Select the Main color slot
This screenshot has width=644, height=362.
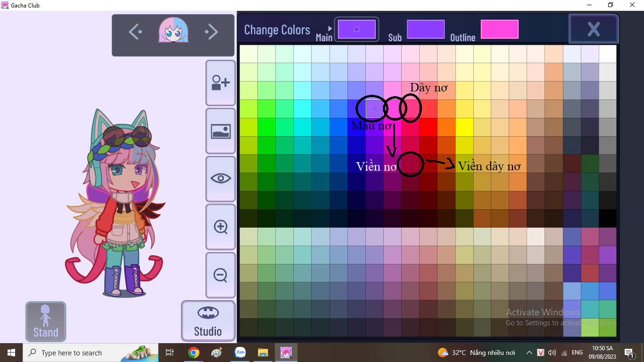356,29
